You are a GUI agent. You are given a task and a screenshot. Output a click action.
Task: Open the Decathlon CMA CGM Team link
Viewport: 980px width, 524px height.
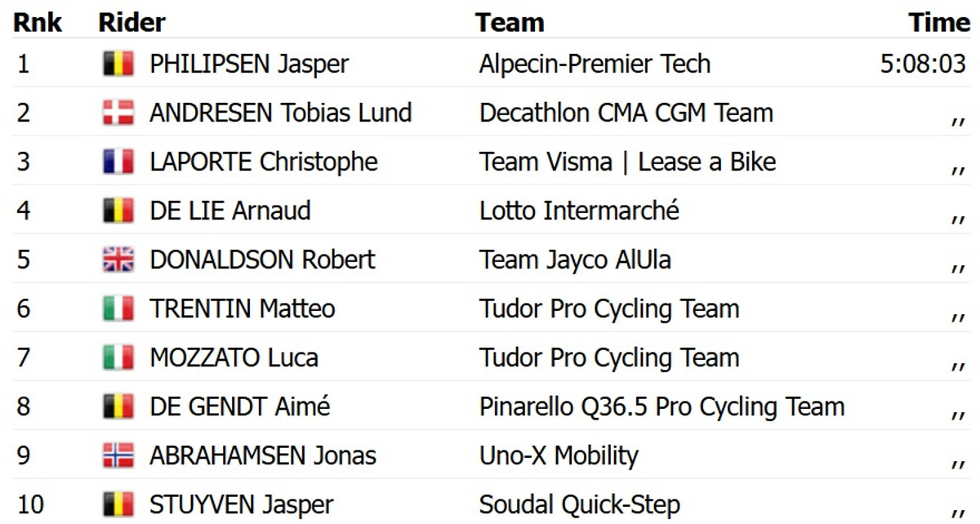(x=626, y=113)
